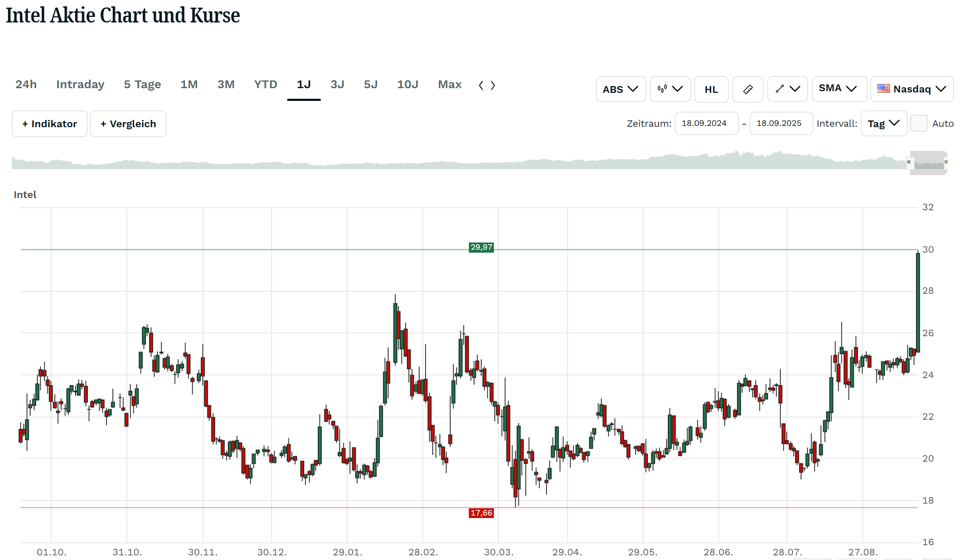This screenshot has width=964, height=560.
Task: Click the 30.03. date axis label
Action: pyautogui.click(x=499, y=552)
